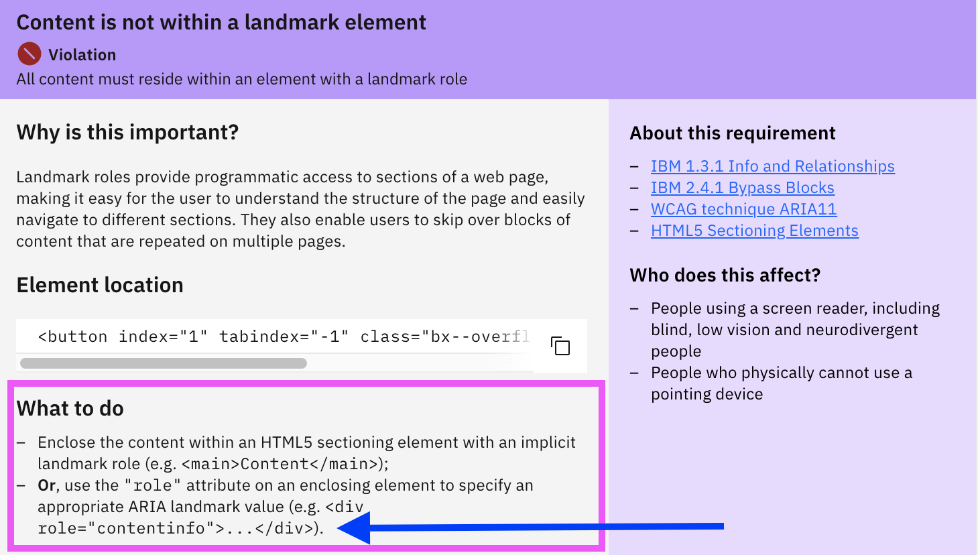Open the WCAG technique ARIA11 link
This screenshot has height=555, width=980.
[x=743, y=208]
